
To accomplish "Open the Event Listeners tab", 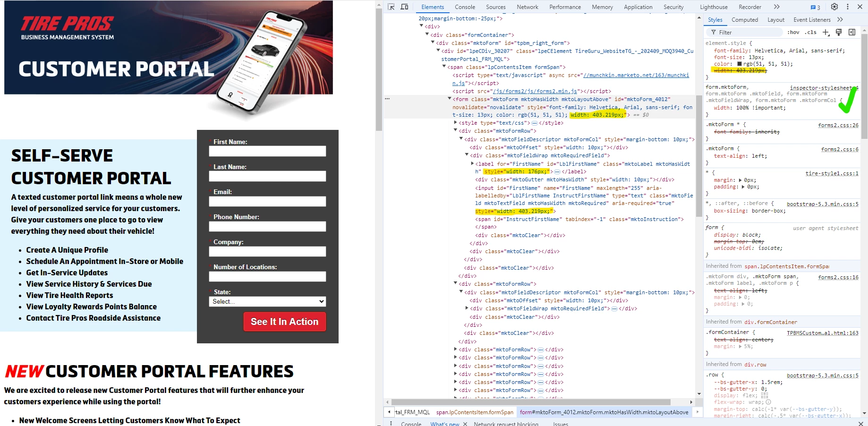I will [x=812, y=20].
